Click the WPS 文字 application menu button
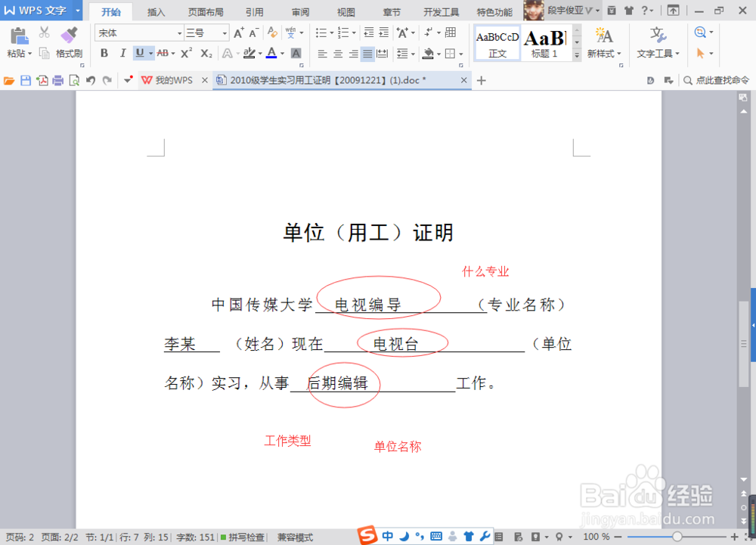756x545 pixels. click(42, 10)
